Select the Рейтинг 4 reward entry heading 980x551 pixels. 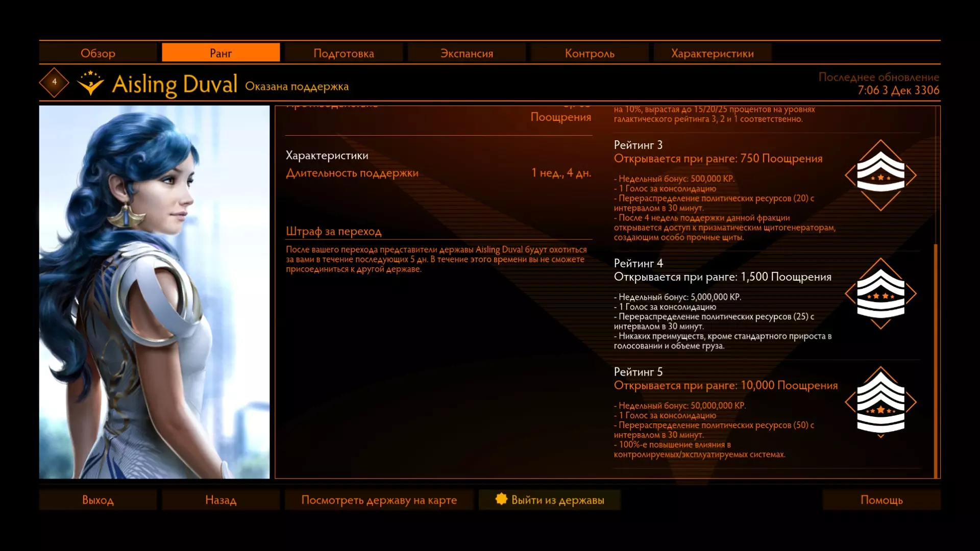pyautogui.click(x=639, y=263)
